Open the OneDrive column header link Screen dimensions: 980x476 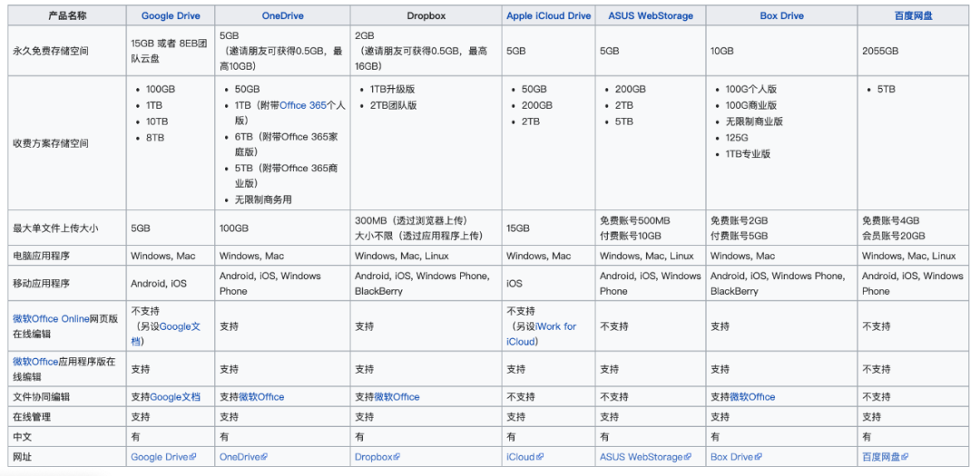click(281, 15)
